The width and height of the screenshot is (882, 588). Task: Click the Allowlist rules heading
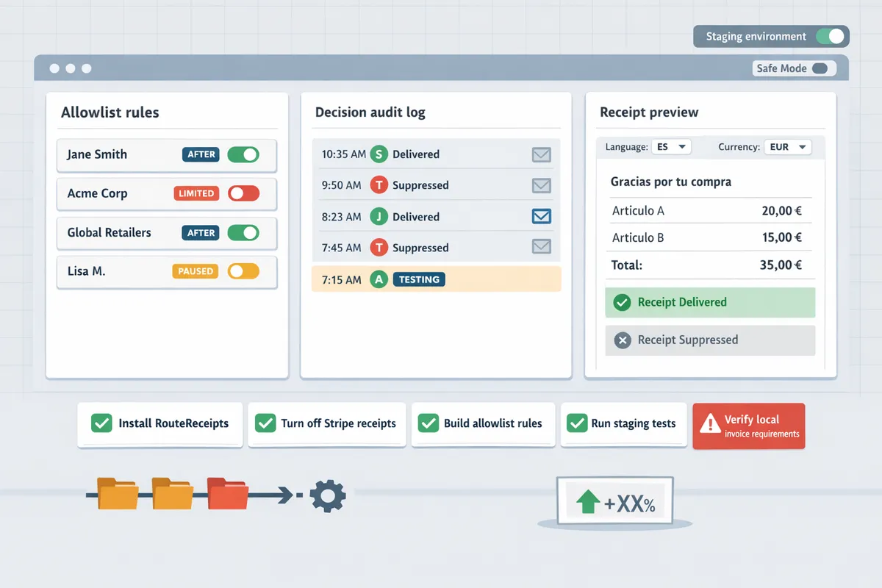click(110, 112)
